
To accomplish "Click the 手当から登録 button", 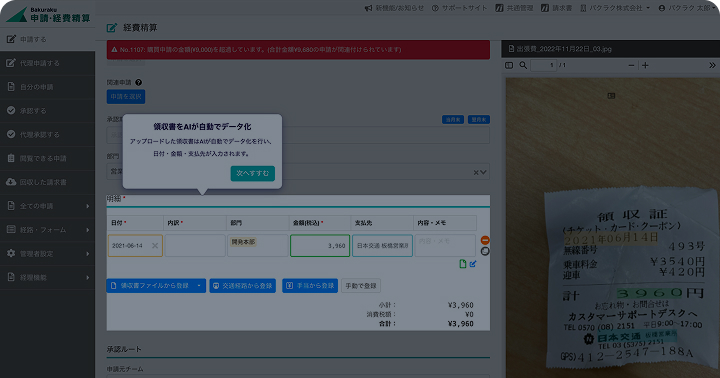I will click(x=310, y=286).
